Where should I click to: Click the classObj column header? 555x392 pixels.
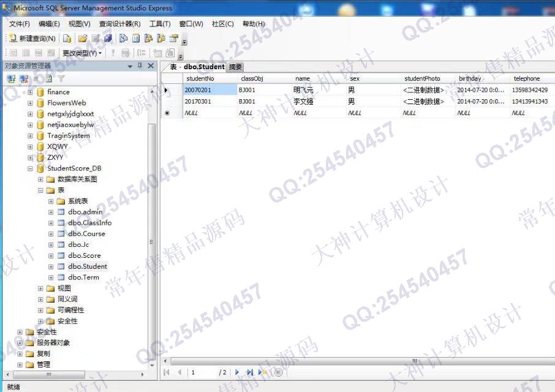coord(265,78)
